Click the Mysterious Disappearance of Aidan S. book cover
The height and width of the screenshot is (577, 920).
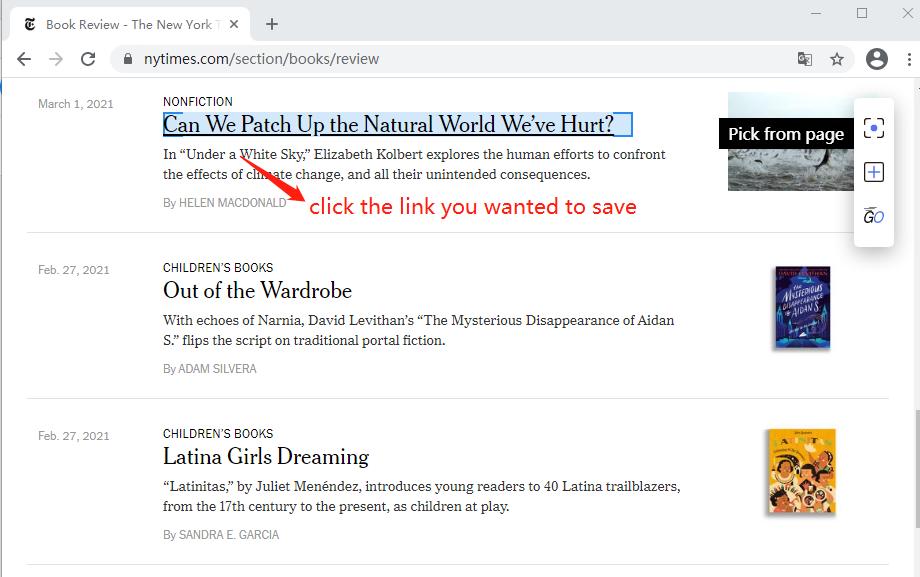pos(803,308)
